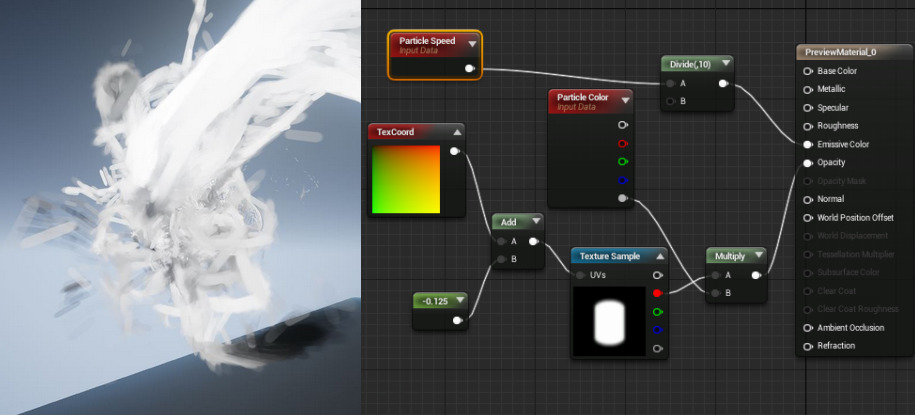This screenshot has height=415, width=915.
Task: Select the Divide(,10) node title
Action: 689,64
